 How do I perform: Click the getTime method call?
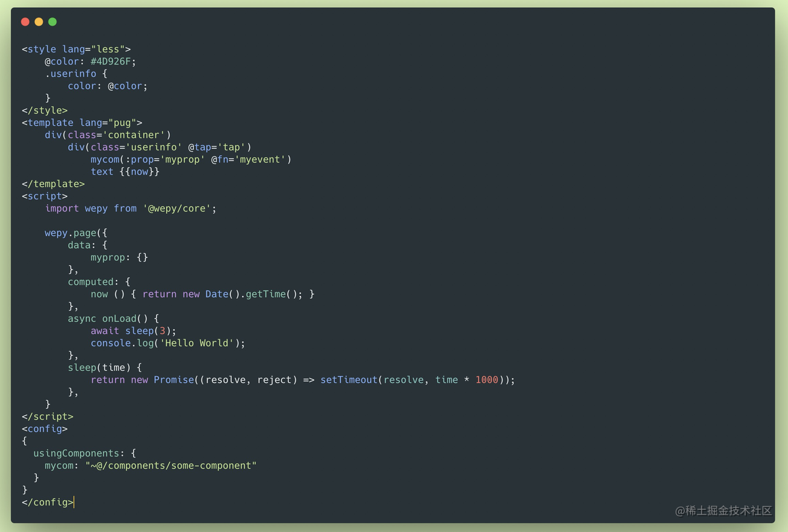point(265,294)
